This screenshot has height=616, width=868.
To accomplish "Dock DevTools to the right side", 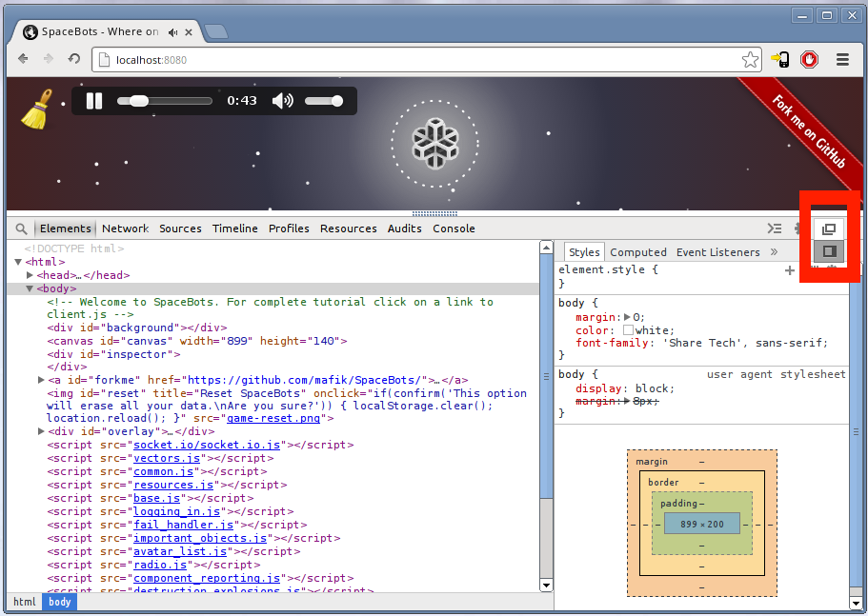I will pyautogui.click(x=829, y=251).
